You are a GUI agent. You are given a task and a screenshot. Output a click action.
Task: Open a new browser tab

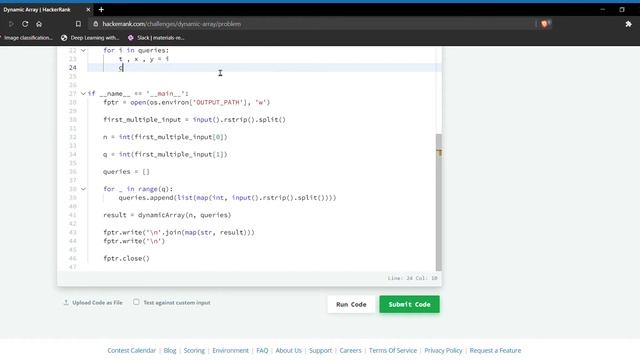pyautogui.click(x=101, y=9)
